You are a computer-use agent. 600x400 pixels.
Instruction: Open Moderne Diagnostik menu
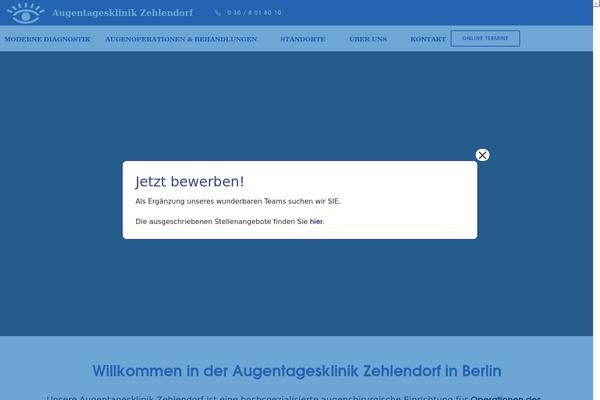click(x=47, y=39)
